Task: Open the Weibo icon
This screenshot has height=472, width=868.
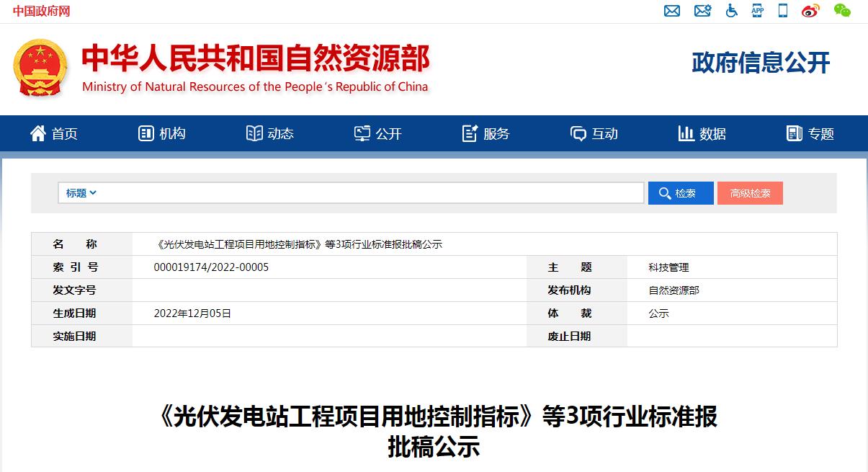Action: 810,11
